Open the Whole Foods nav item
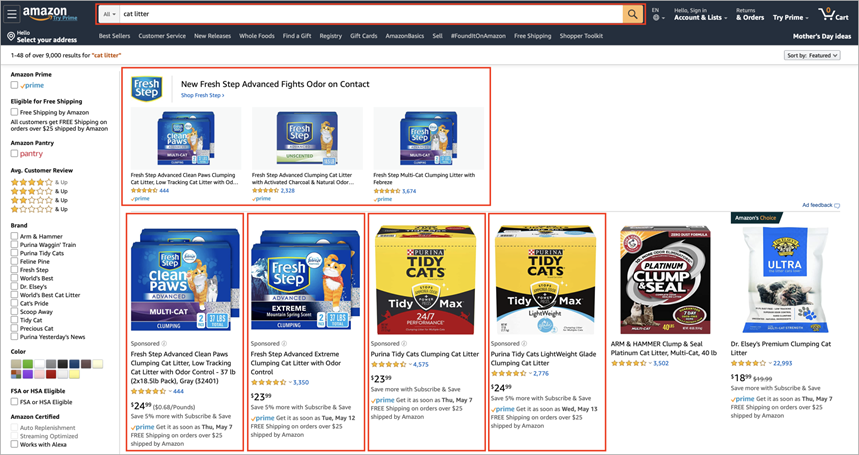This screenshot has width=859, height=455. pyautogui.click(x=257, y=36)
